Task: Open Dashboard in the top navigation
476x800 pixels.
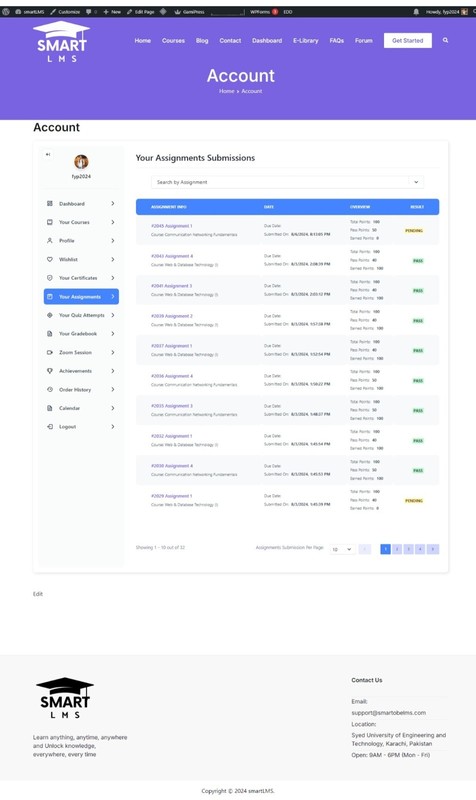Action: coord(267,40)
